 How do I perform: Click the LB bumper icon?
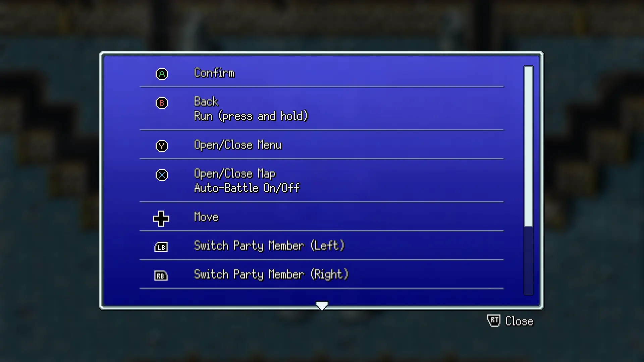[x=161, y=247]
